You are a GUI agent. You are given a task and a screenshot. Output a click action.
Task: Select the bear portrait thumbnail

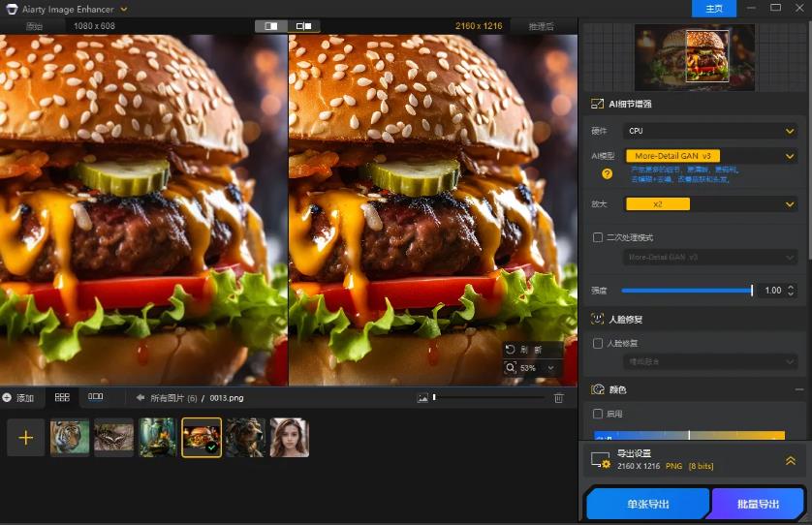[245, 438]
